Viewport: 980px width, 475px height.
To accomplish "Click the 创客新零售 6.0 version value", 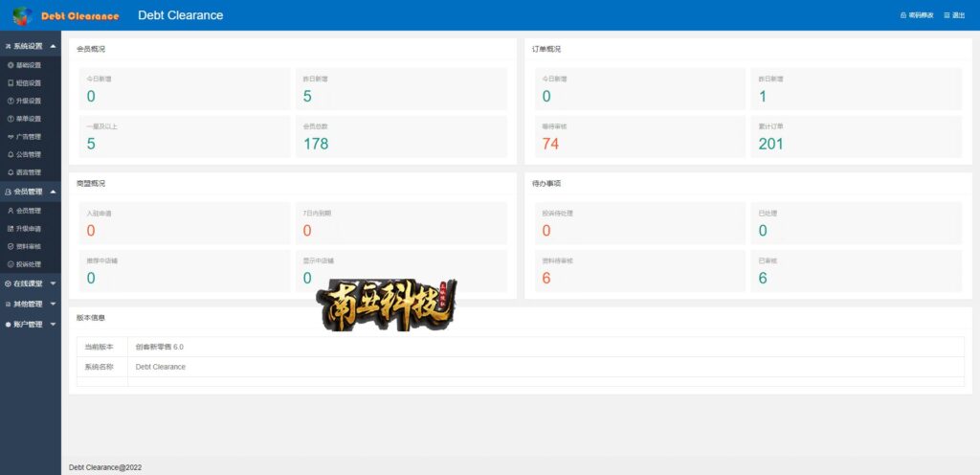I will (160, 347).
